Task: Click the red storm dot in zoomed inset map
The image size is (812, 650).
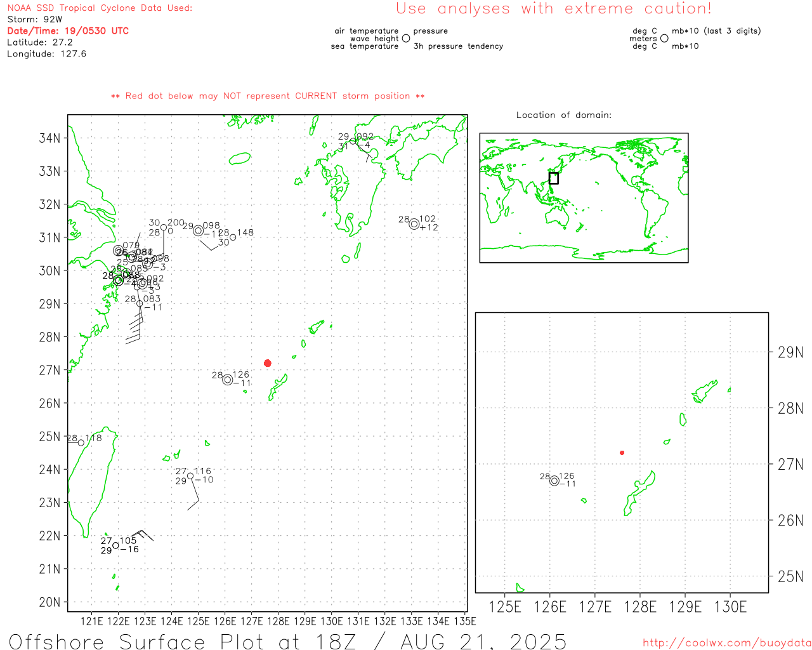Action: point(622,453)
